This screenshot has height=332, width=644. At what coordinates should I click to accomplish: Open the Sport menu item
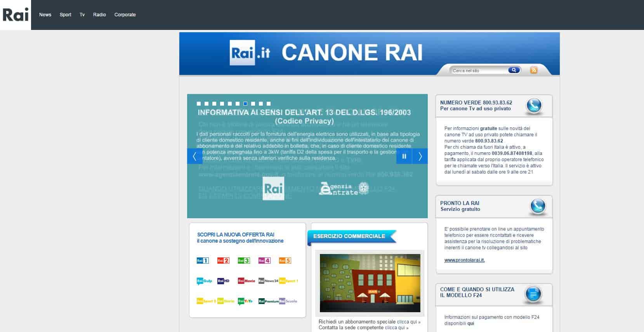[x=65, y=15]
